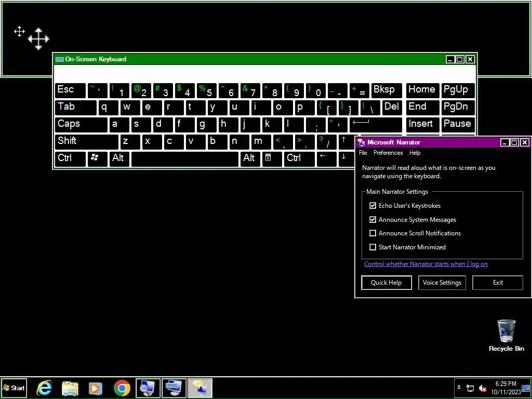532x399 pixels.
Task: Click the space bar on On-Screen Keyboard
Action: (185, 158)
